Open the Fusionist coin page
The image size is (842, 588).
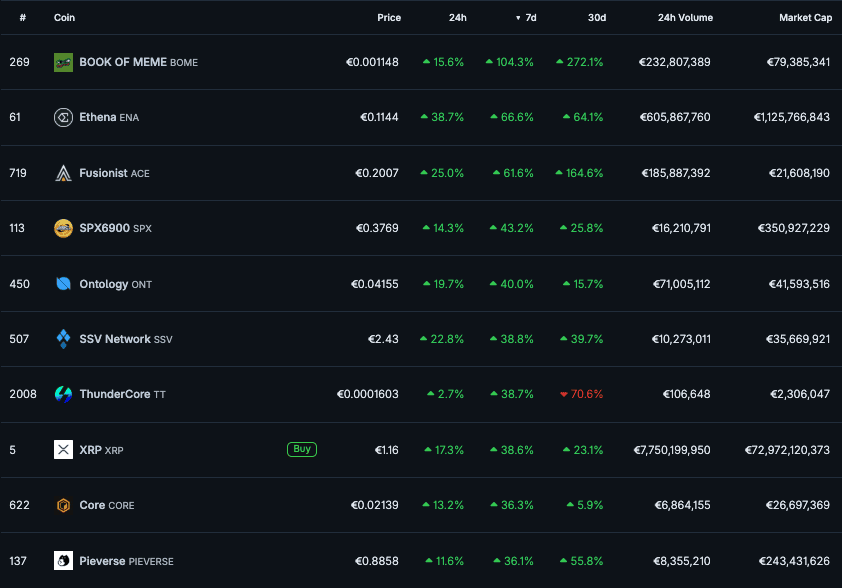click(114, 173)
